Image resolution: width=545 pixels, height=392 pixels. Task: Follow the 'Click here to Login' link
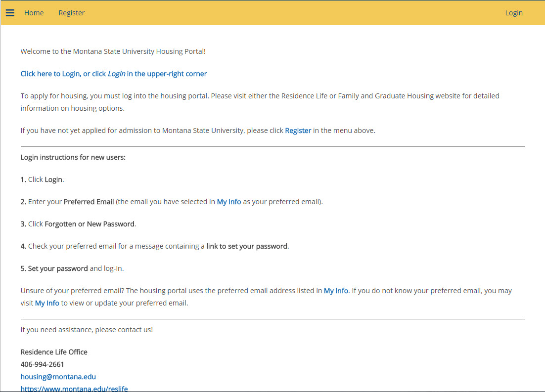click(x=114, y=74)
